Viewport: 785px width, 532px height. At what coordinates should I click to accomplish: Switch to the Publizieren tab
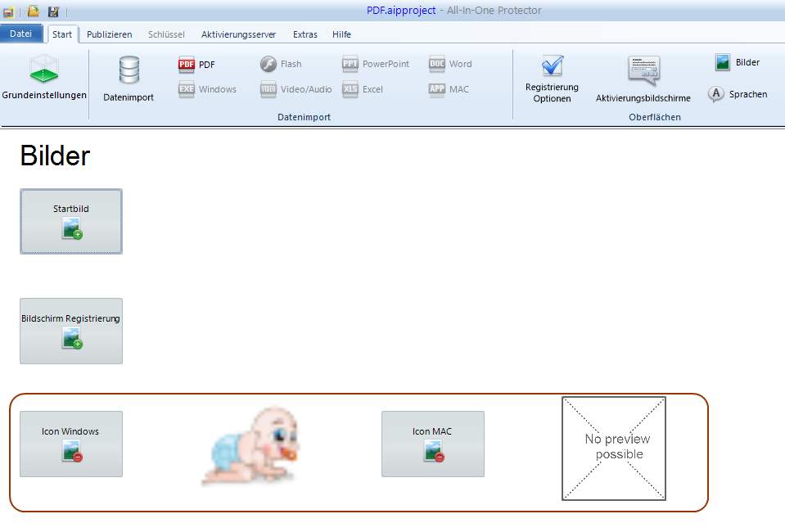109,34
